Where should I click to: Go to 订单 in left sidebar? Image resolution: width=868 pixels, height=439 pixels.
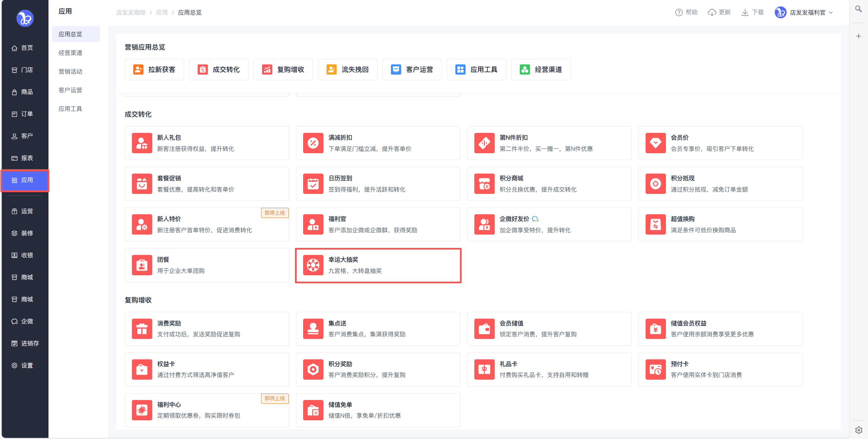26,114
